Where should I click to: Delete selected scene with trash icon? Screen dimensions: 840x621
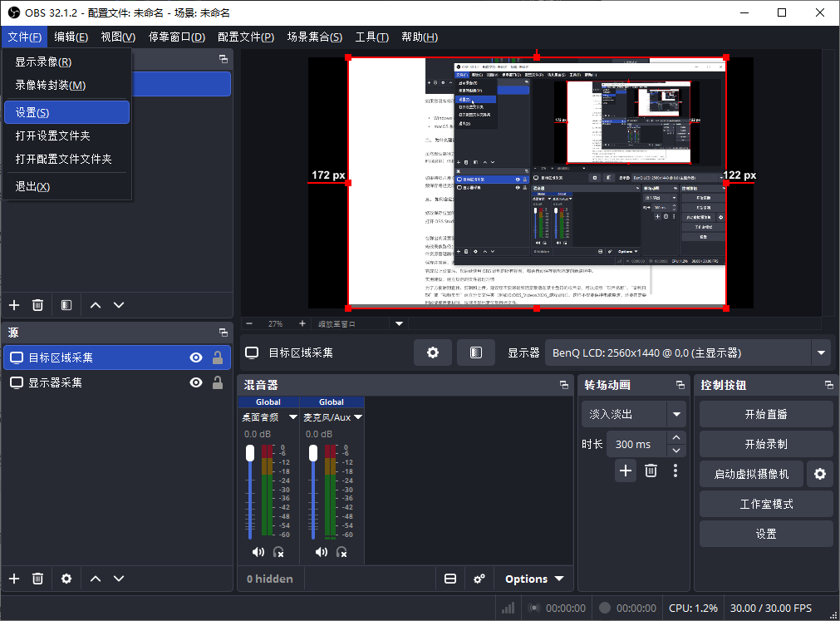tap(37, 305)
